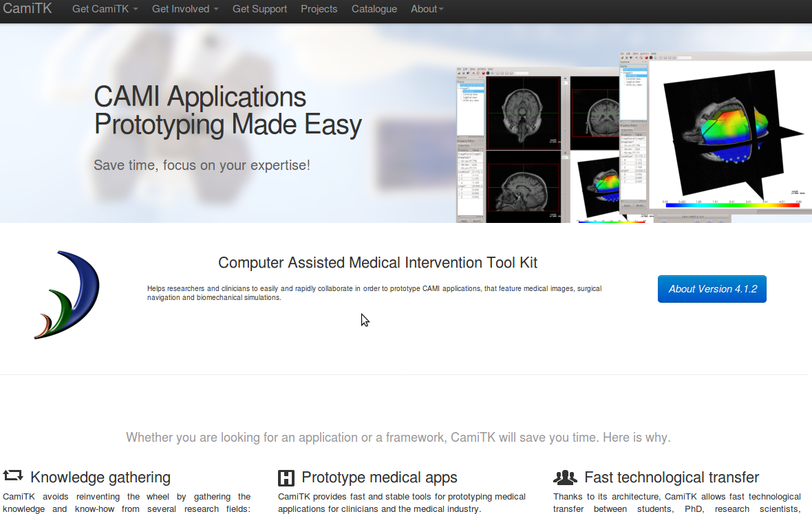This screenshot has height=514, width=812.
Task: Click the hero screenshot of brain slice viewer
Action: [537, 145]
